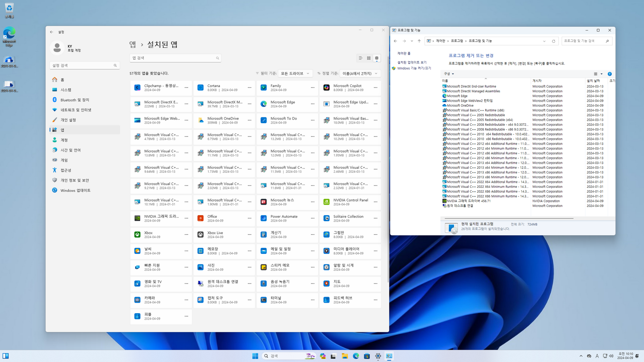Screen dimensions: 644x362
Task: Click the Microsoft To Do app icon
Action: tap(263, 120)
